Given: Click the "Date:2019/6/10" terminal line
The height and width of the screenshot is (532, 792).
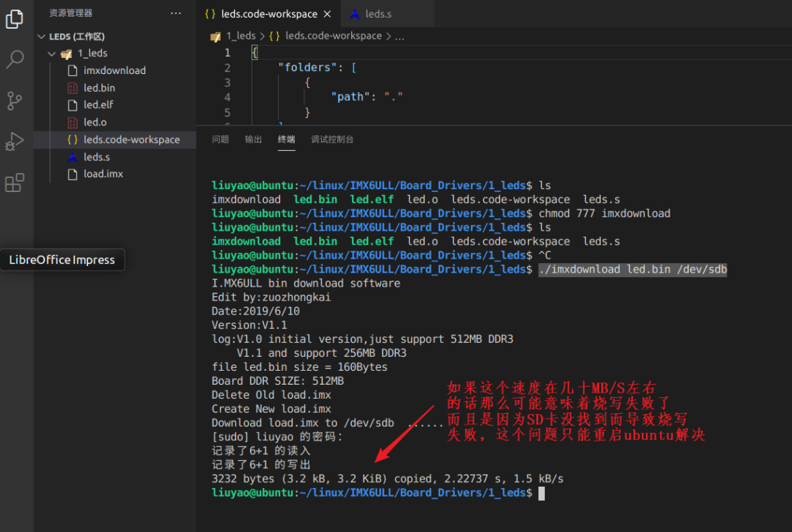Looking at the screenshot, I should click(x=256, y=311).
